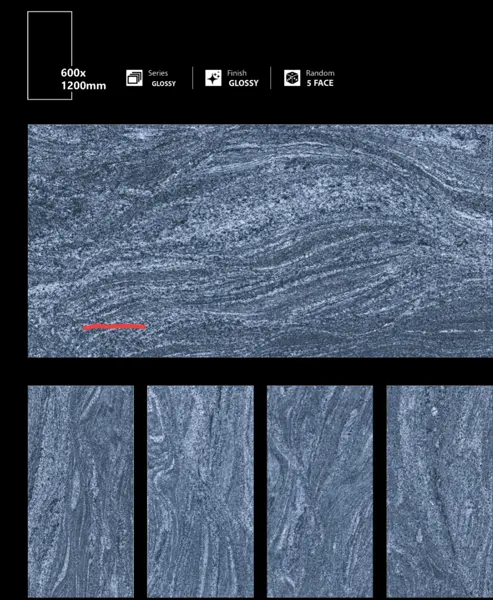
Task: Select the first vertical tile face thumbnail
Action: [81, 491]
